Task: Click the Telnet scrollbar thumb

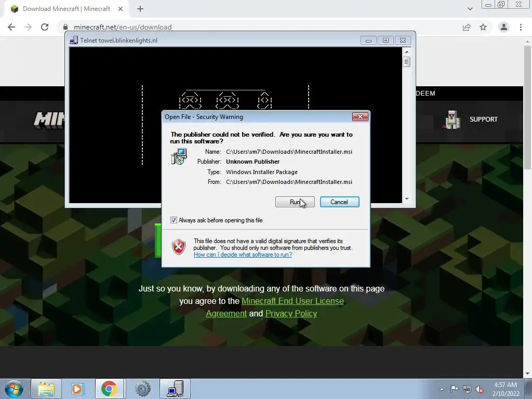Action: click(406, 62)
